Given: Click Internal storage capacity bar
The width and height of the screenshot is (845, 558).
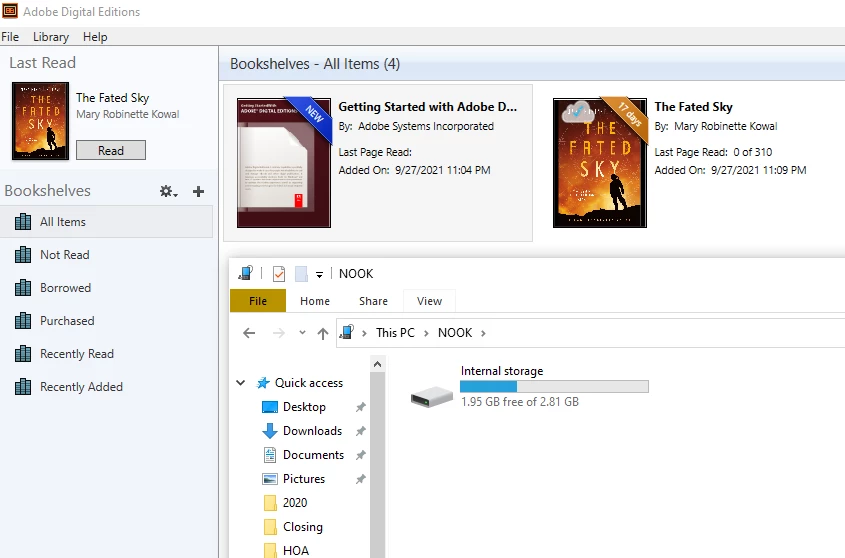Looking at the screenshot, I should [x=554, y=387].
